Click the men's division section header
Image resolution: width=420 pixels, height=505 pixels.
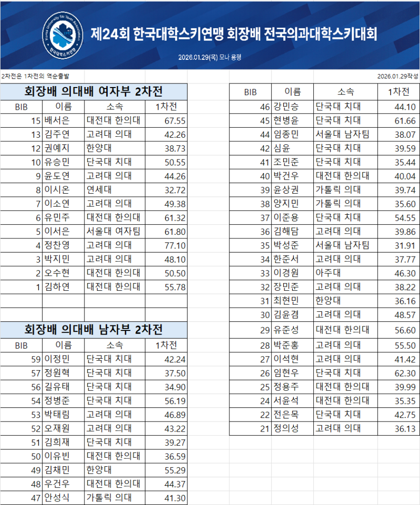click(94, 330)
